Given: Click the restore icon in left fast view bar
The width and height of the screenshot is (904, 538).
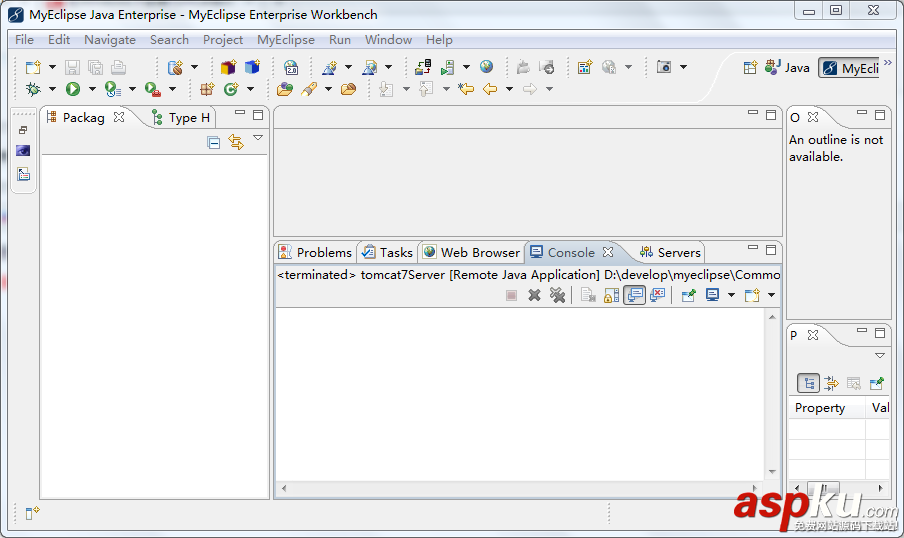Looking at the screenshot, I should [x=23, y=130].
